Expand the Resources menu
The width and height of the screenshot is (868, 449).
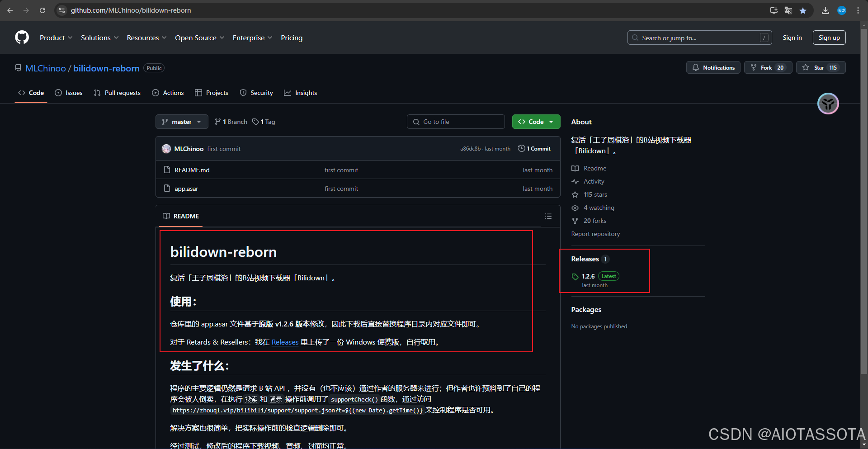(x=147, y=38)
